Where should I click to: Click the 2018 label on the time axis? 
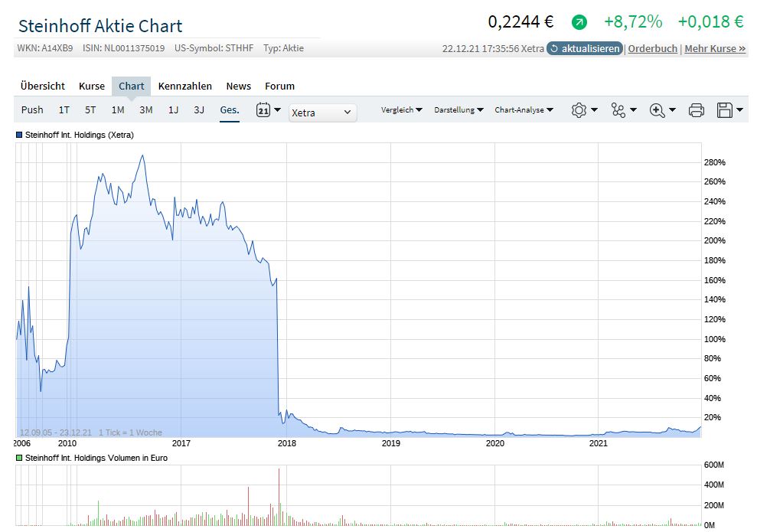click(287, 443)
